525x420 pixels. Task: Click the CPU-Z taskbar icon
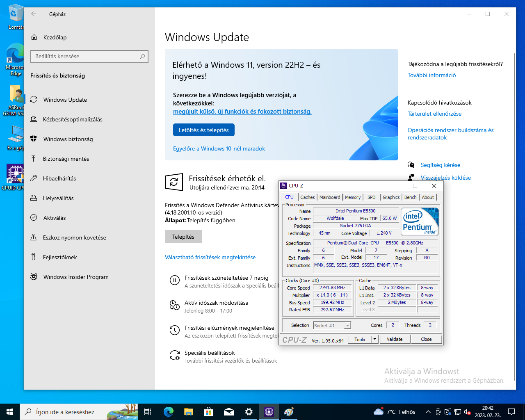(269, 412)
